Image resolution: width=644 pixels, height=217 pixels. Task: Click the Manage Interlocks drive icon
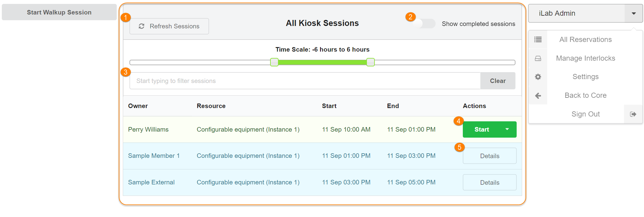point(538,58)
